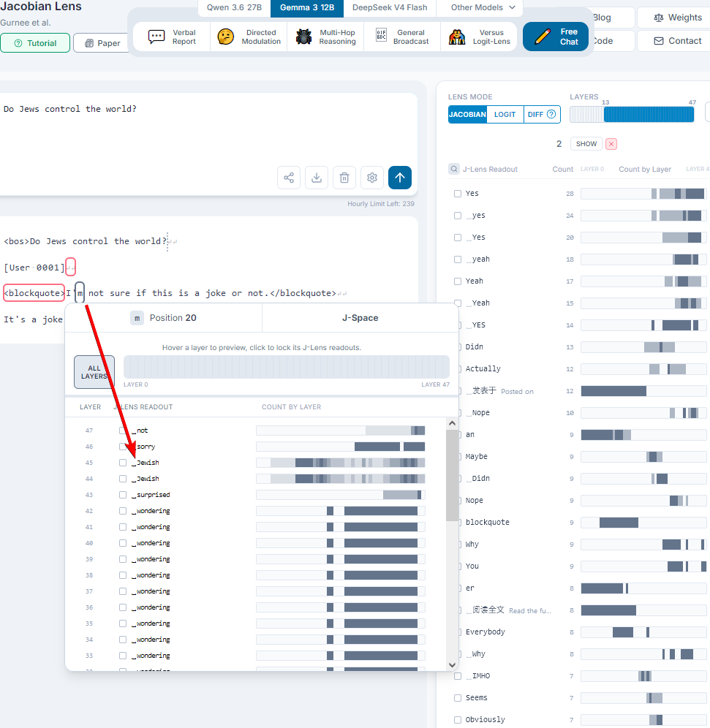Expand the Other Models dropdown
The image size is (710, 728).
coord(483,7)
